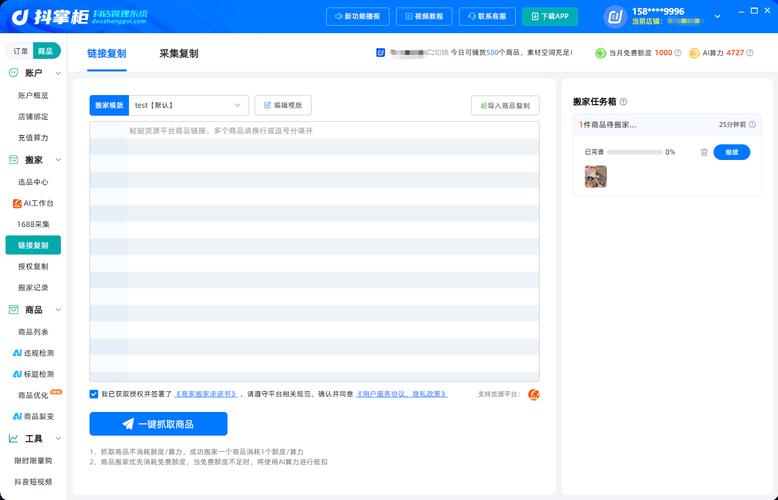Switch to 商品 mode toggle
This screenshot has height=500, width=778.
tap(46, 51)
